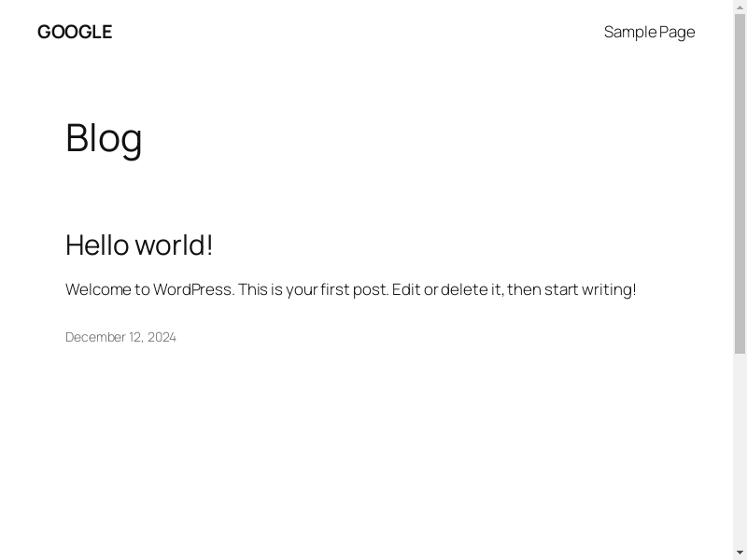Click the word "writing!" ending the excerpt
This screenshot has width=747, height=560.
pyautogui.click(x=609, y=289)
